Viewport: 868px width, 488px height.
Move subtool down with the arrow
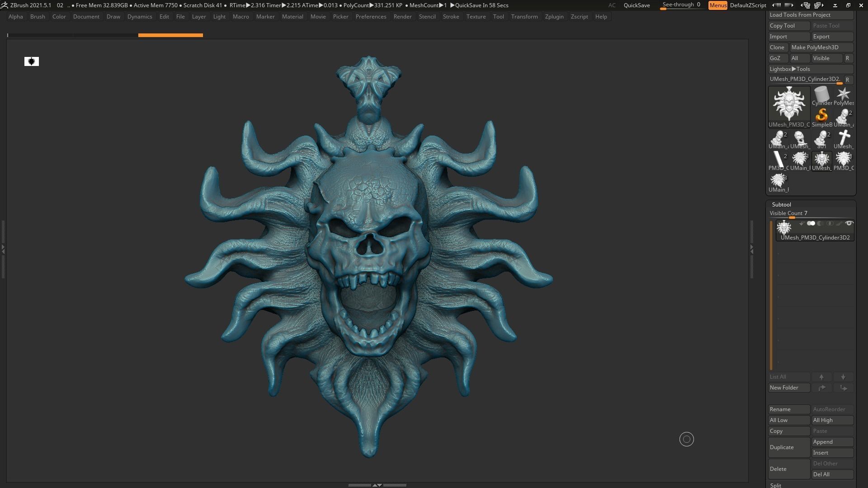843,377
